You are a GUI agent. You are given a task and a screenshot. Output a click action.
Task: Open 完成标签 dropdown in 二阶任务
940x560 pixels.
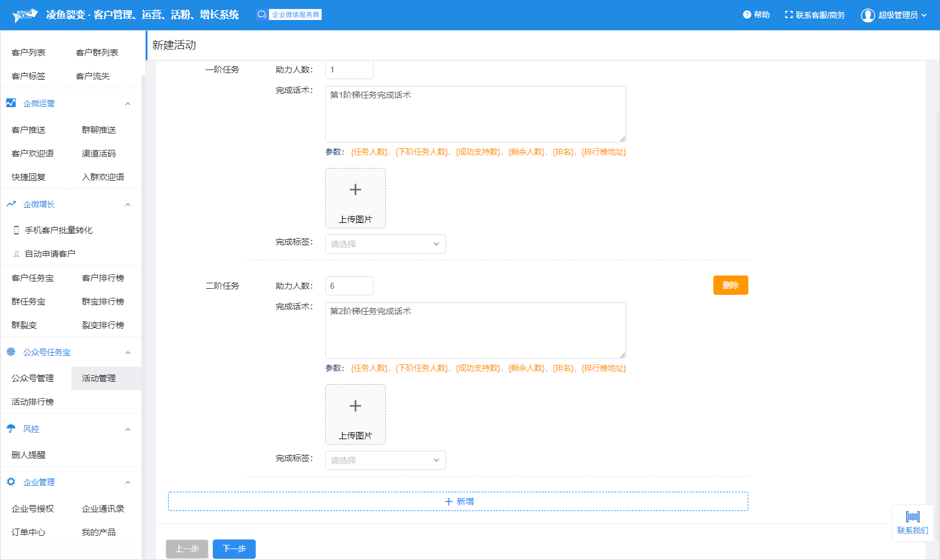tap(385, 460)
